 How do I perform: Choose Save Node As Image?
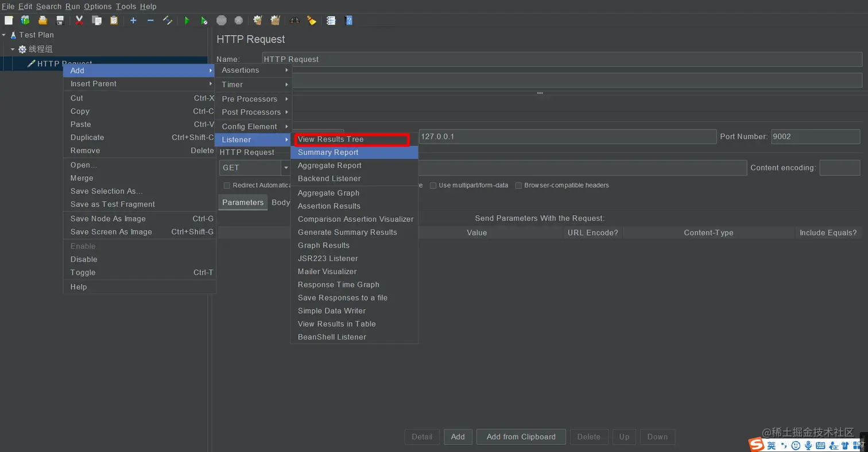(138, 219)
